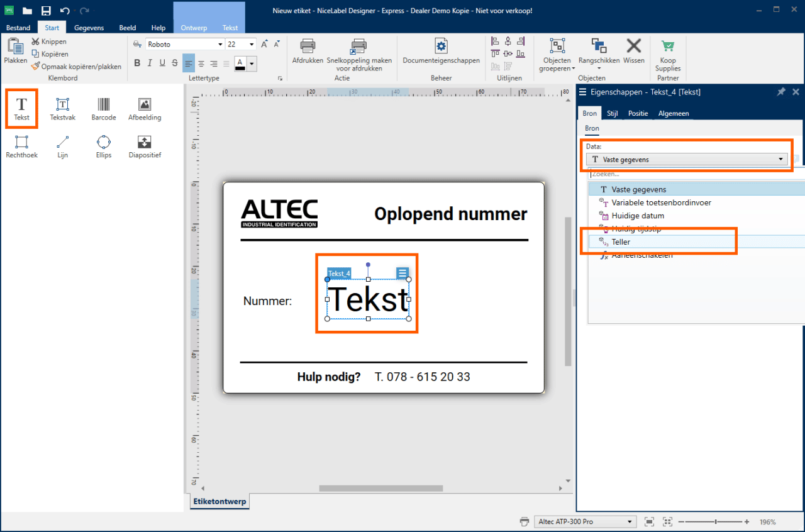Select the Afbeelding object tool

pos(145,109)
